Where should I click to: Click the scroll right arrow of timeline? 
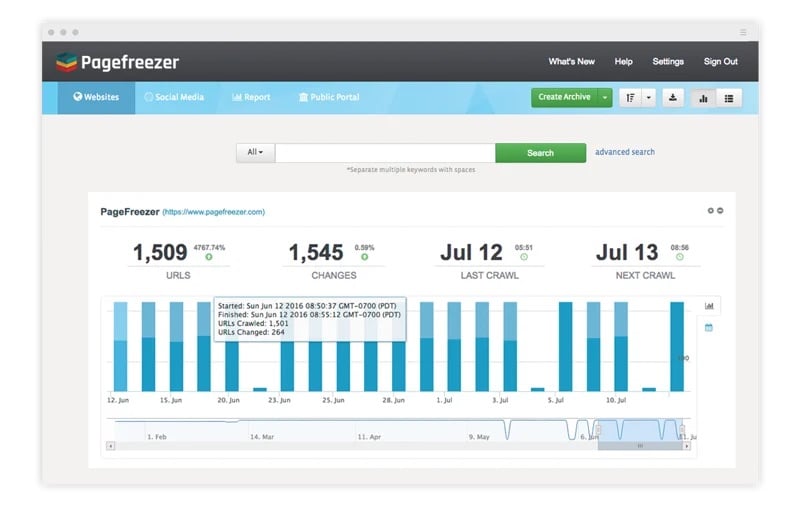coord(687,446)
